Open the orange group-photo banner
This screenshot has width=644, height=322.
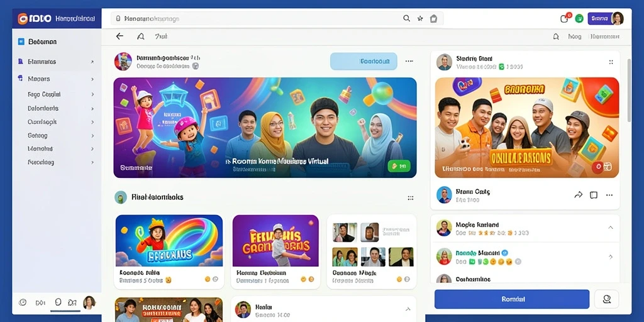tap(527, 128)
